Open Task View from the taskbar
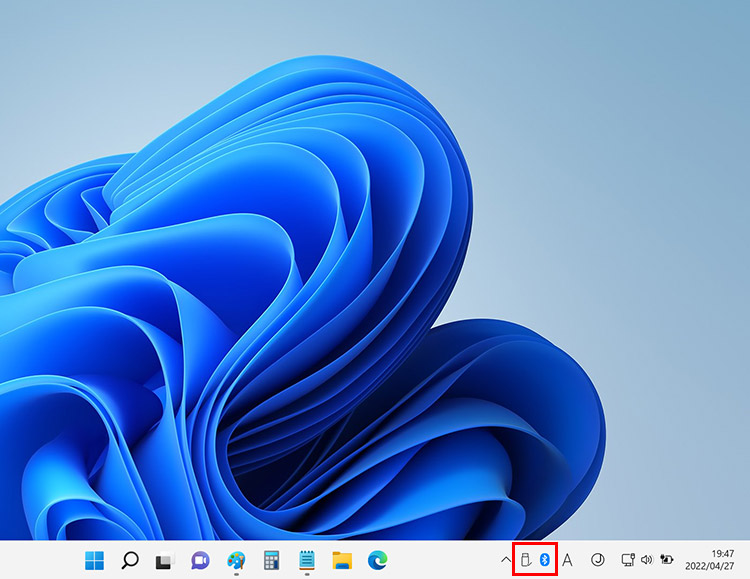Image resolution: width=750 pixels, height=579 pixels. [x=164, y=560]
